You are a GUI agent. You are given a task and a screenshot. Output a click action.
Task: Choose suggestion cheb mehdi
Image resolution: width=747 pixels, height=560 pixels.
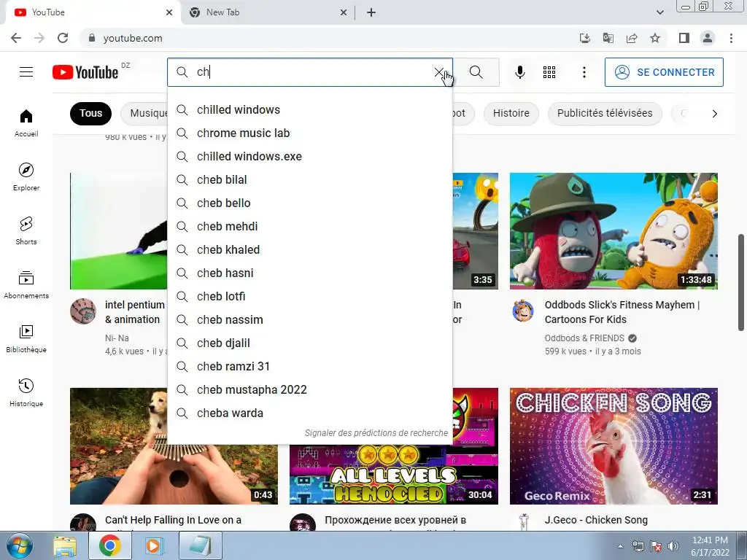(x=309, y=226)
